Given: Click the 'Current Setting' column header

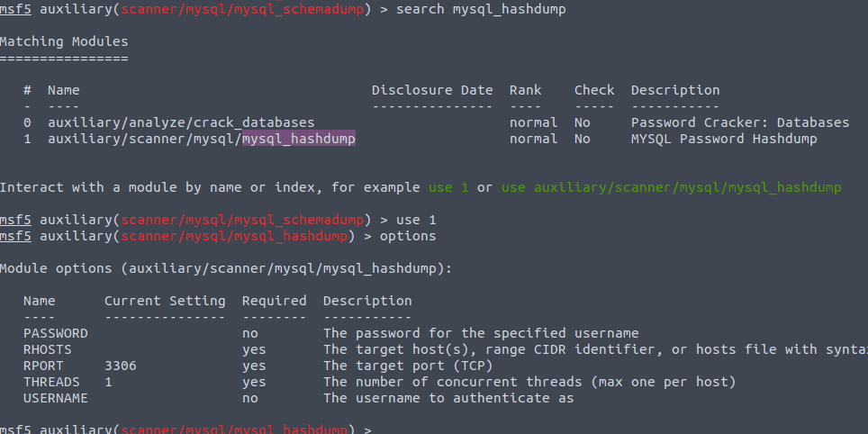Looking at the screenshot, I should coord(165,301).
